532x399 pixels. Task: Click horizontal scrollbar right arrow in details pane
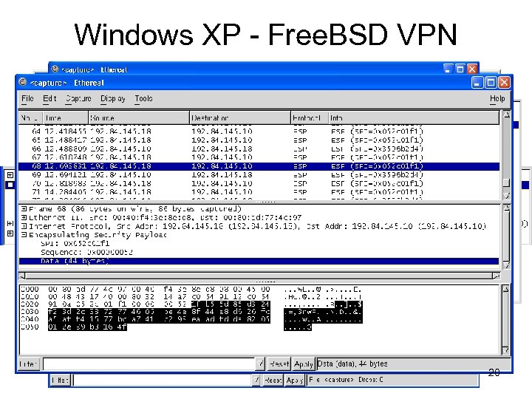[497, 276]
